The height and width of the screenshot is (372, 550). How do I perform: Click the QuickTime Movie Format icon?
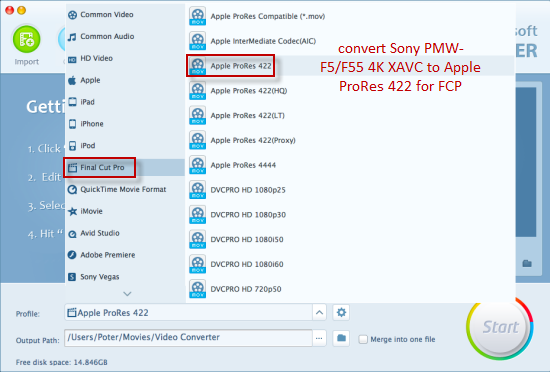pos(72,190)
